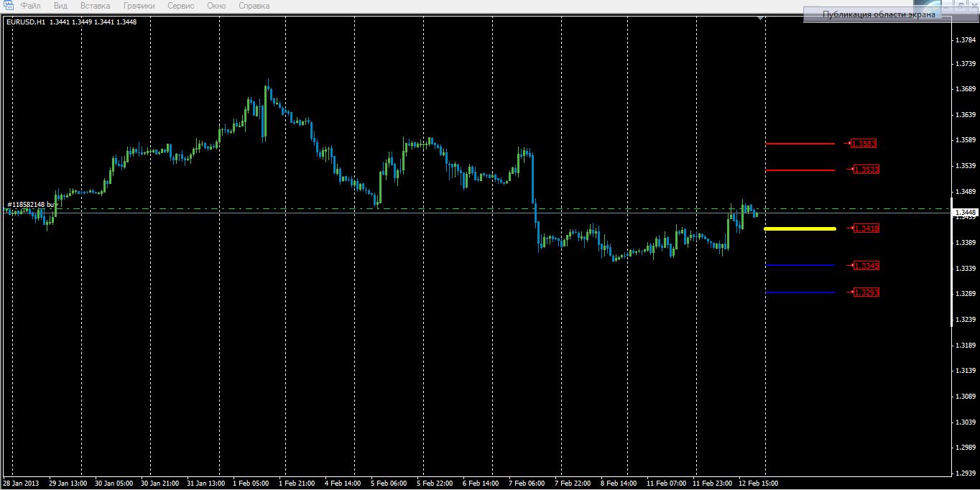Click the 1.3089 price scale value
The width and height of the screenshot is (980, 490).
point(966,396)
